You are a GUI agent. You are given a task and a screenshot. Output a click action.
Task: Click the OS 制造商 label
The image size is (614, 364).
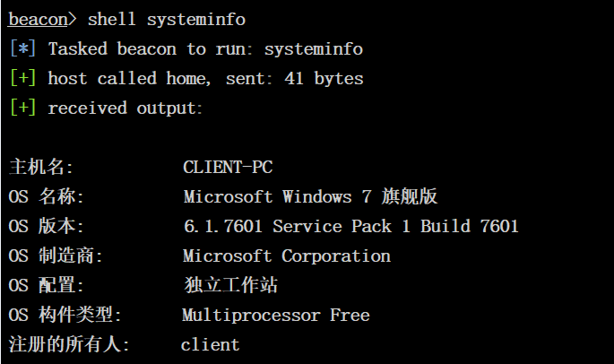tap(56, 256)
